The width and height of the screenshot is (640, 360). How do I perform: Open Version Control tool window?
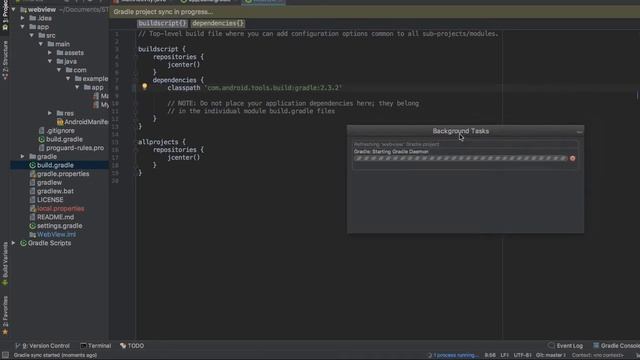point(42,346)
